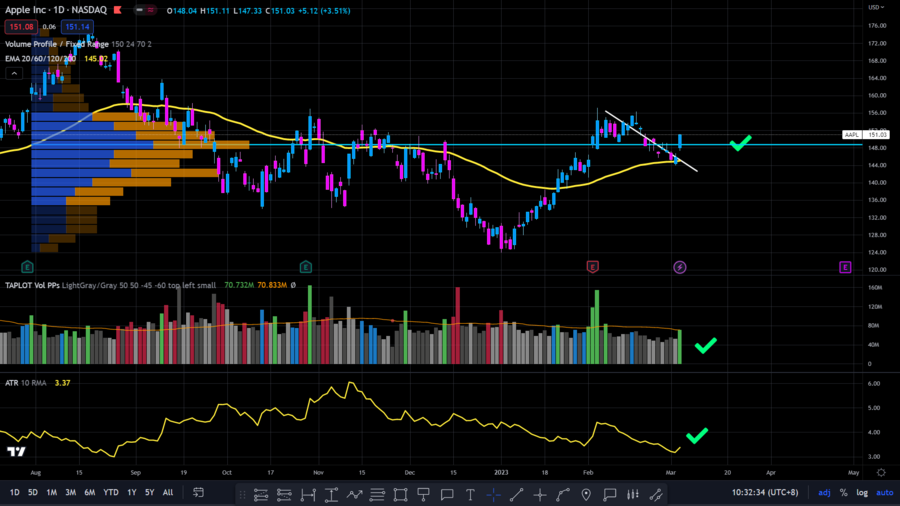Click the red flag next to NASDAQ
This screenshot has width=900, height=506.
118,10
